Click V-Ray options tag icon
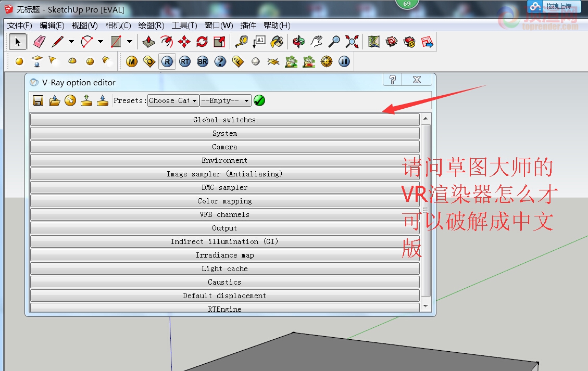This screenshot has height=371, width=588. 149,61
